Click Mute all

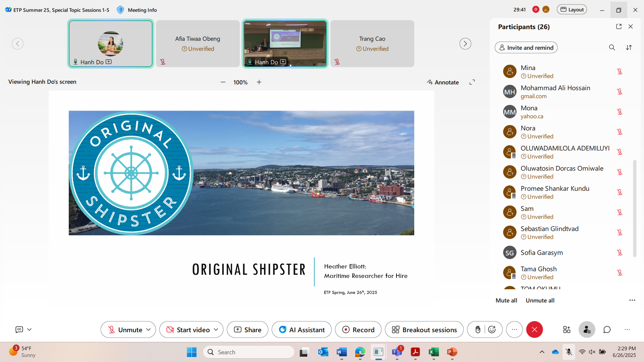[506, 300]
